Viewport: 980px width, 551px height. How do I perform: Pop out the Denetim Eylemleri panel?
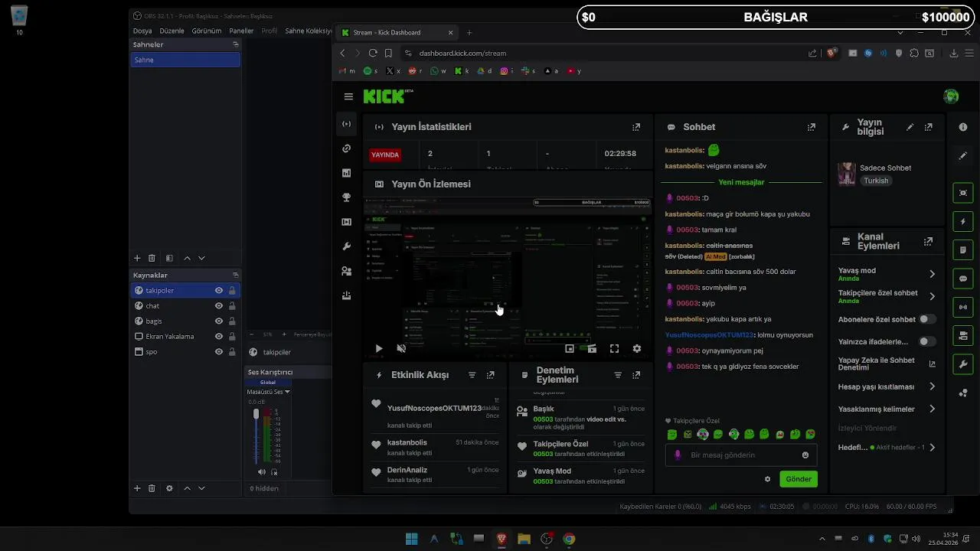[635, 375]
